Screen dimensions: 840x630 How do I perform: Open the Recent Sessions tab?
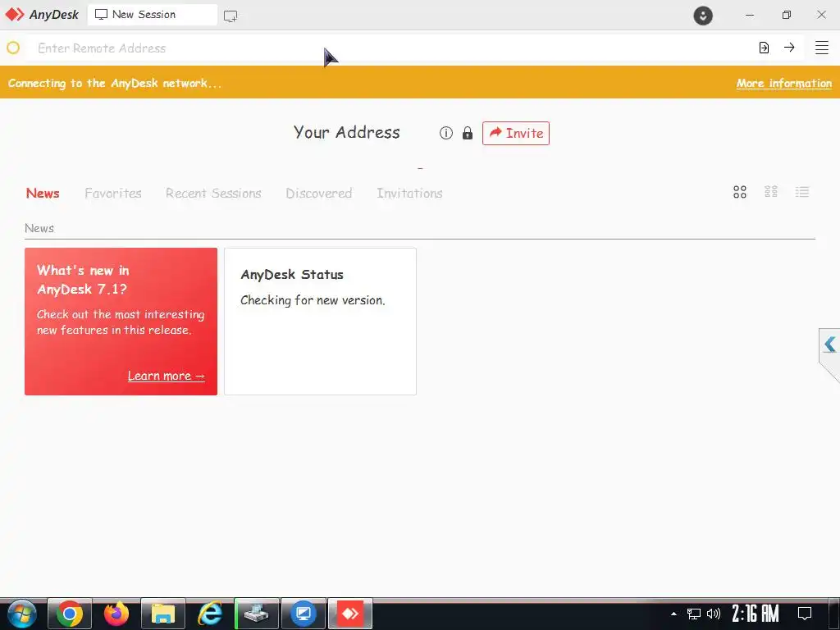pyautogui.click(x=213, y=194)
